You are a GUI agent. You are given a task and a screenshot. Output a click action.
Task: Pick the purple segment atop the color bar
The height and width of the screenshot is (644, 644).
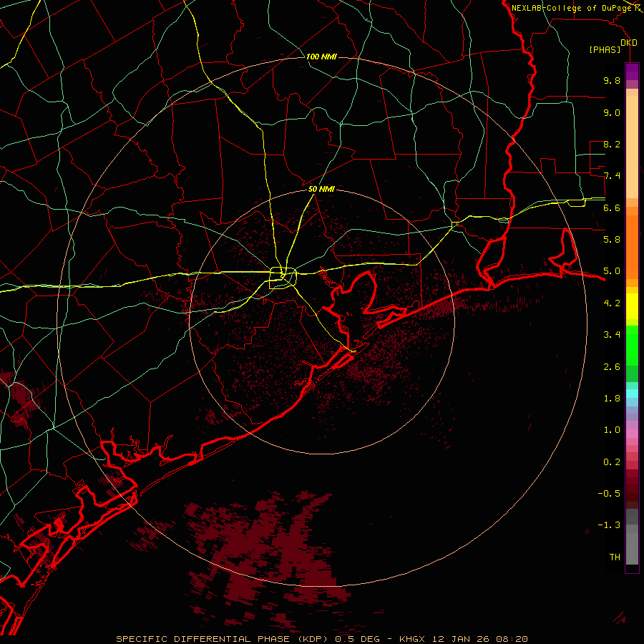click(632, 72)
